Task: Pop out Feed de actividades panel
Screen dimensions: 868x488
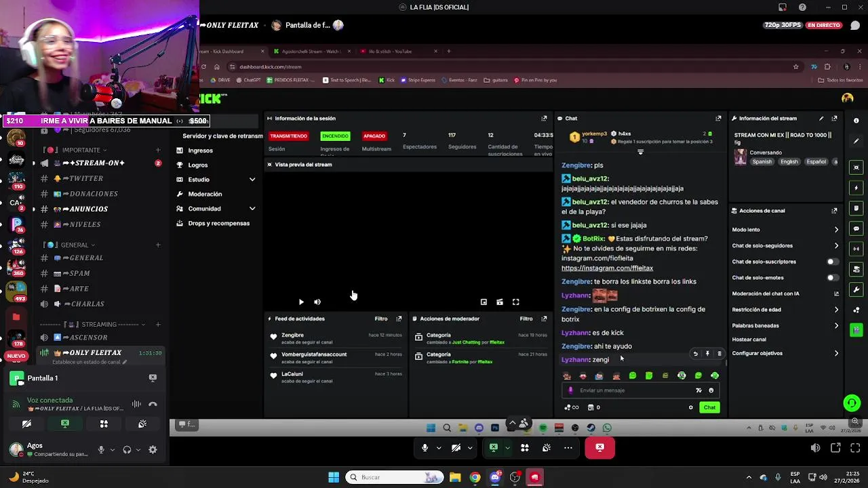Action: point(399,319)
